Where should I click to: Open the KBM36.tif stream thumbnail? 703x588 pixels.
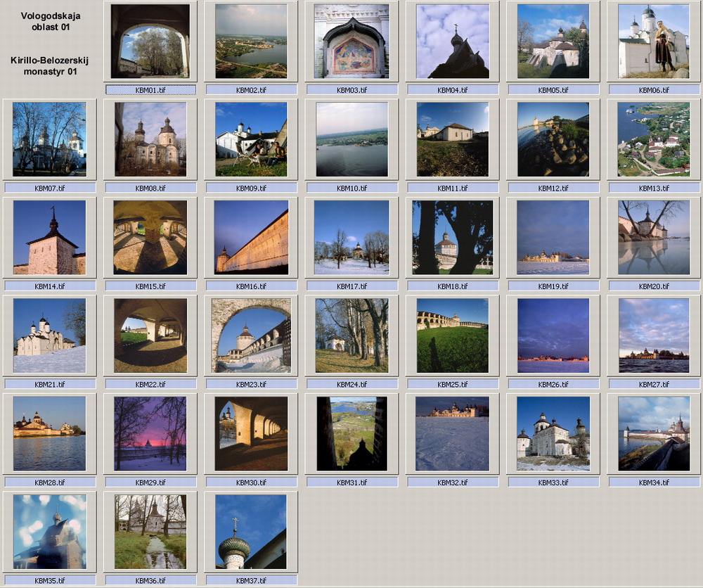tap(150, 532)
